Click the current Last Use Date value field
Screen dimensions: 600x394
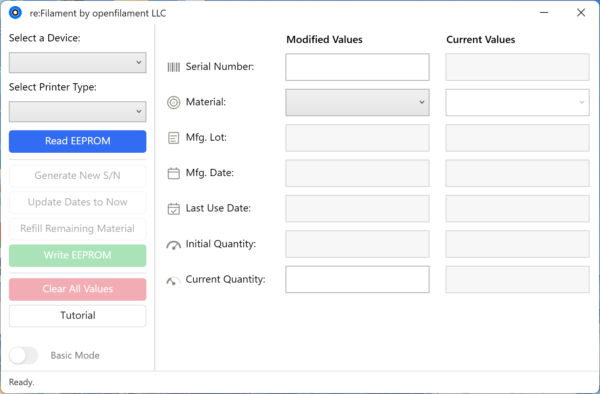click(517, 208)
